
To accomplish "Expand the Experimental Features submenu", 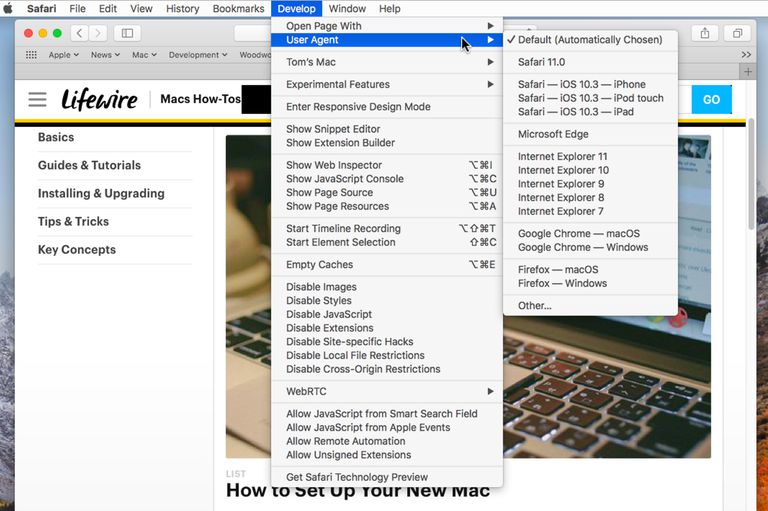I will pyautogui.click(x=387, y=84).
